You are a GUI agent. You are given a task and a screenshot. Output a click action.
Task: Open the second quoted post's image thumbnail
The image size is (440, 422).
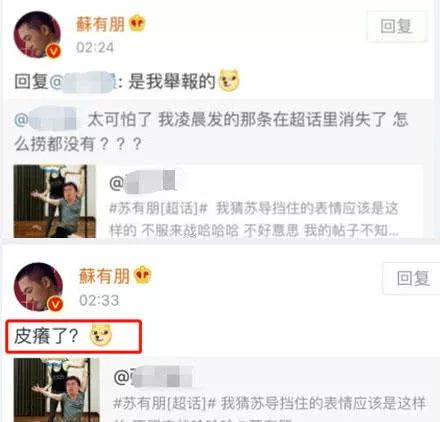57,390
